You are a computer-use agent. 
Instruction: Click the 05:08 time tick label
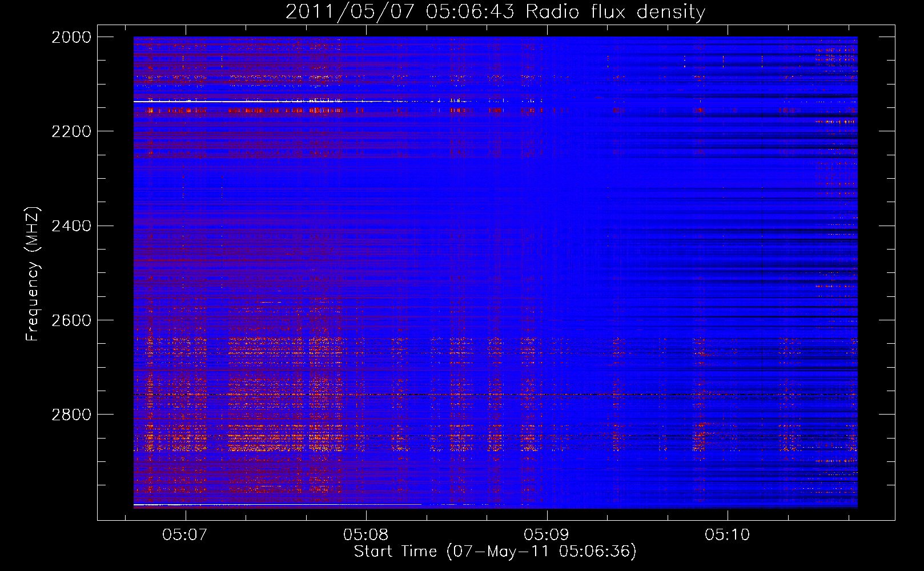coord(365,535)
